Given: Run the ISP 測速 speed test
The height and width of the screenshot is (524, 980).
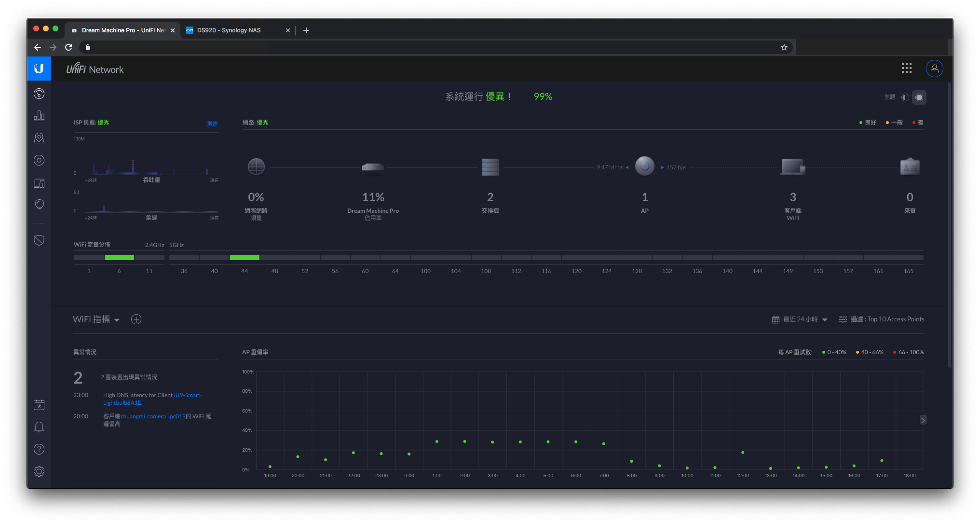Looking at the screenshot, I should (212, 124).
